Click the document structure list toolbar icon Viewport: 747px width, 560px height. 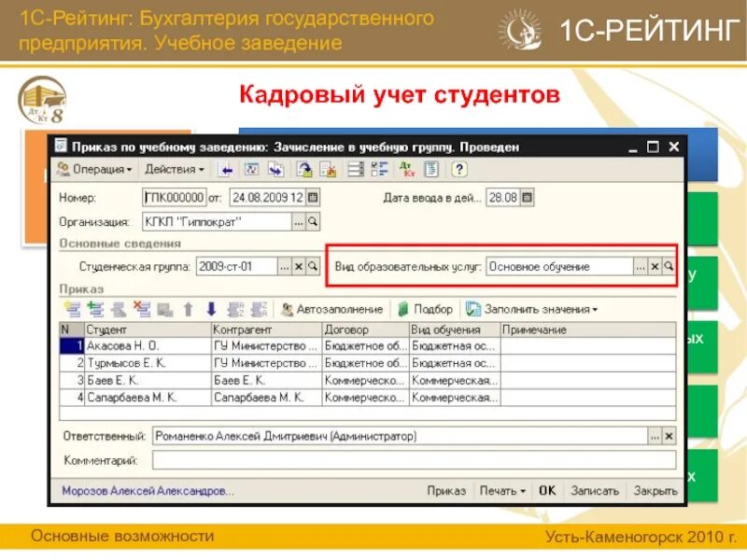pos(356,170)
